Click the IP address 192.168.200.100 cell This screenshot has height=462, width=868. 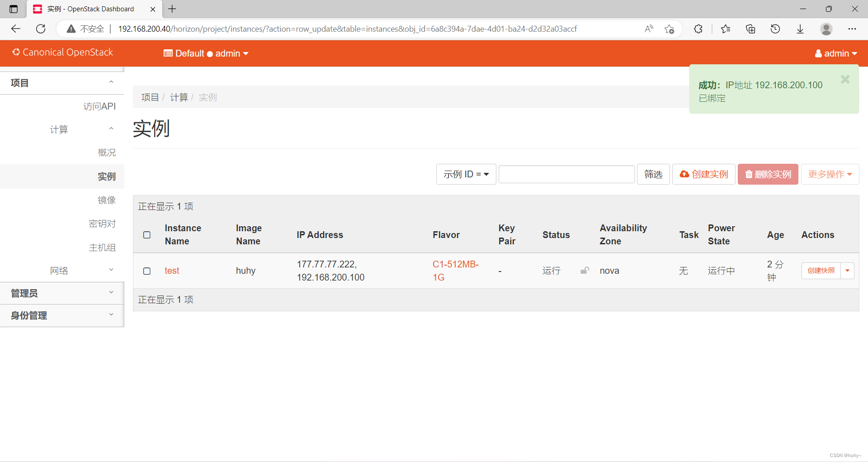pyautogui.click(x=330, y=277)
